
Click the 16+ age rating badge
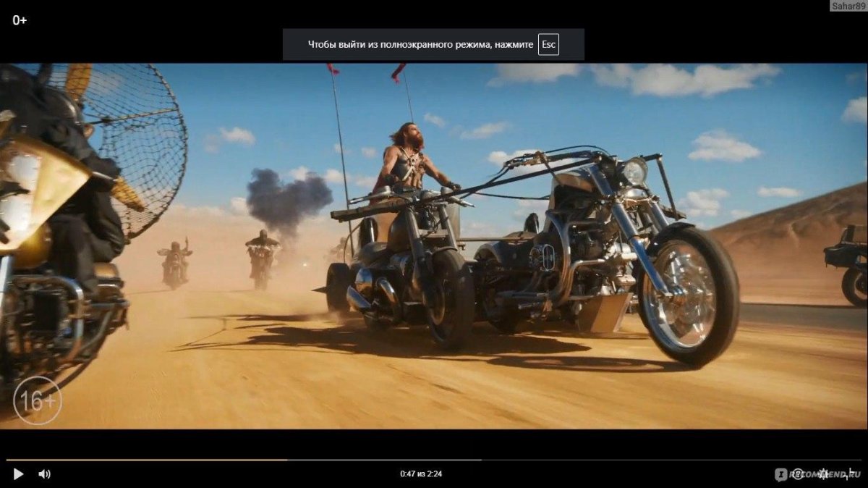click(38, 400)
